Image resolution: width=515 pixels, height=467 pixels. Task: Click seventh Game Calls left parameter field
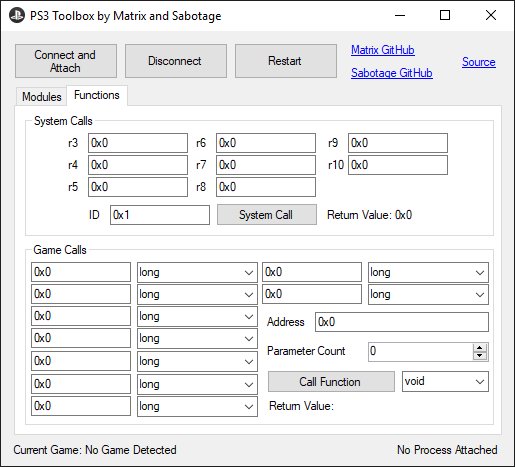tap(81, 406)
